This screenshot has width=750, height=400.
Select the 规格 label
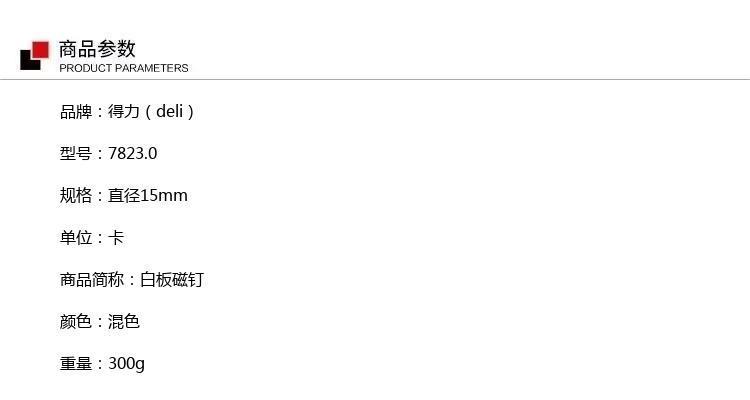coord(76,195)
